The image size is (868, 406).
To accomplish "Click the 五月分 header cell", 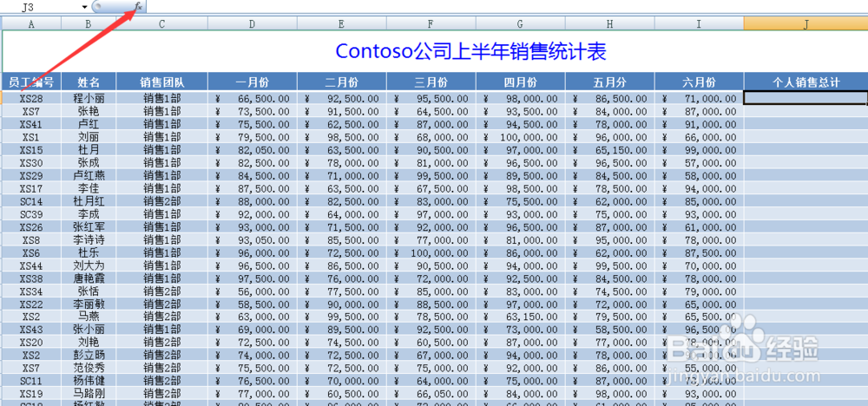I will pyautogui.click(x=610, y=82).
